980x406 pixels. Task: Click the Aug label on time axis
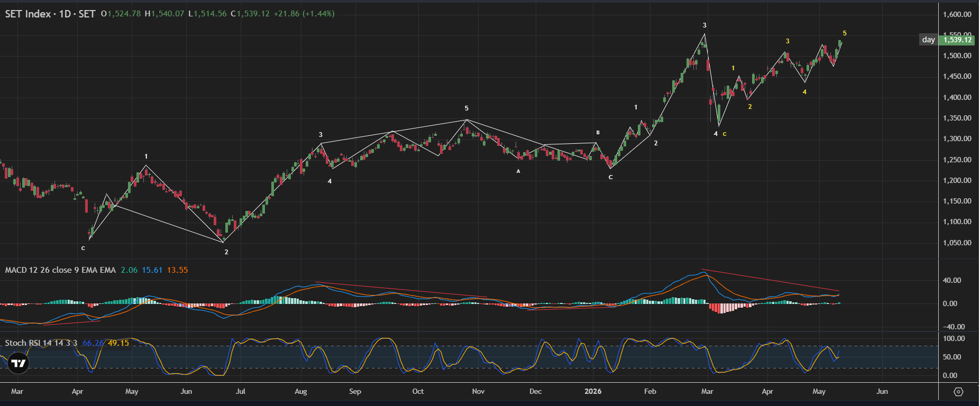tap(300, 392)
